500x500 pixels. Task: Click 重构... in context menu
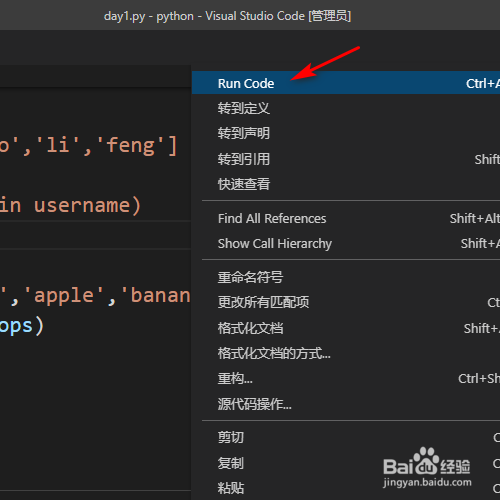346,379
